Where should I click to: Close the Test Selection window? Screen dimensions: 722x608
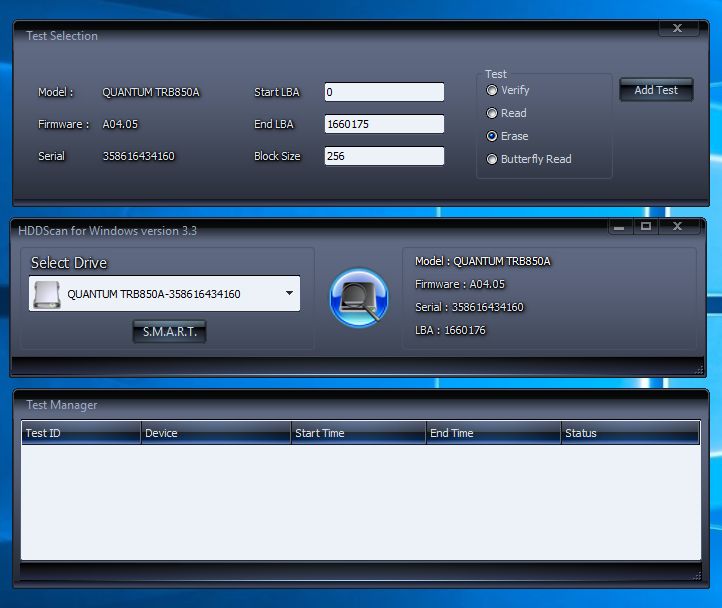coord(679,28)
